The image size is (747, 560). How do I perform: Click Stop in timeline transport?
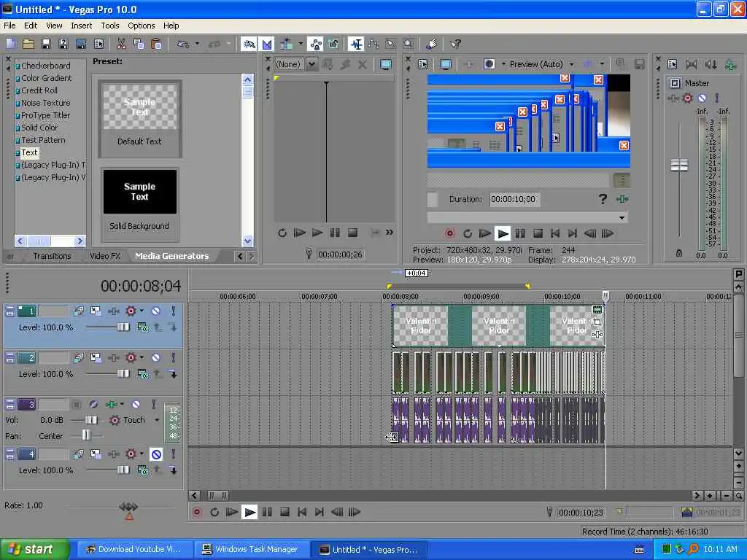tap(285, 513)
